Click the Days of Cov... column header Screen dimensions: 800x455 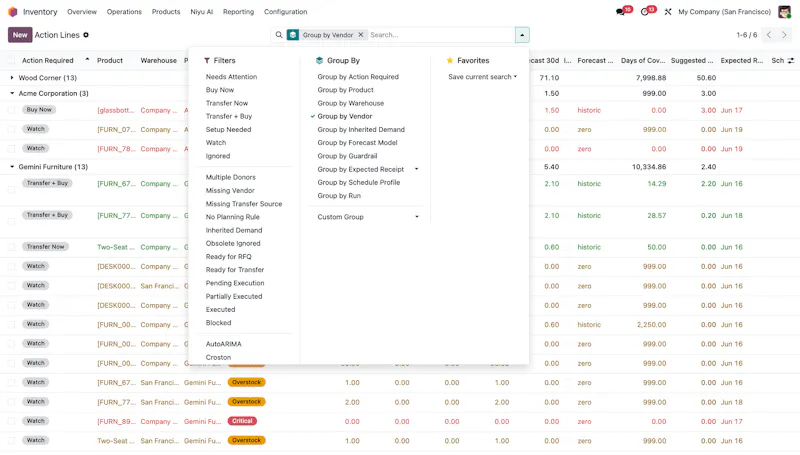click(x=643, y=61)
